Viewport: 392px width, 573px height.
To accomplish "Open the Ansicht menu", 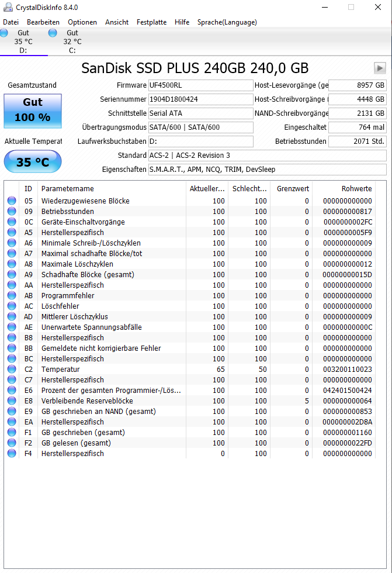I will click(117, 22).
